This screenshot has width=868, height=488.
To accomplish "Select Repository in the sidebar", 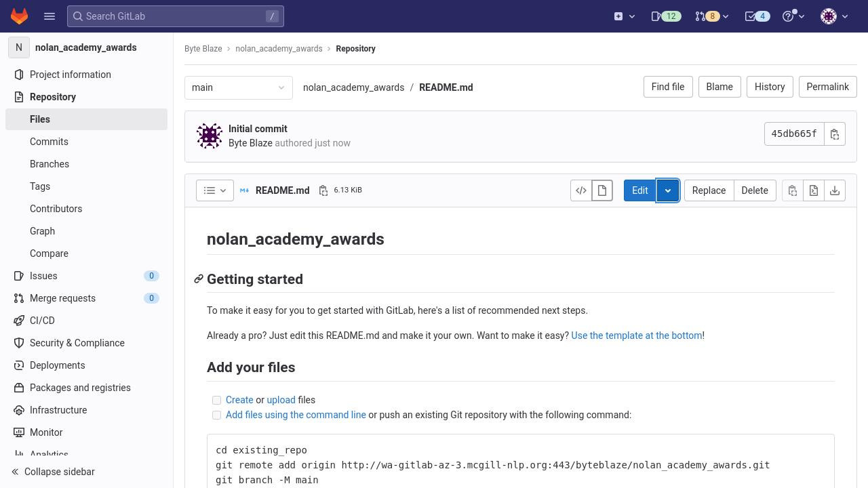I will (x=87, y=97).
